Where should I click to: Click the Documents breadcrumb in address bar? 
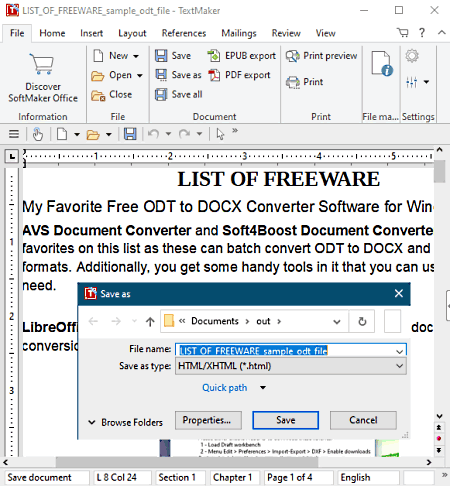[215, 321]
